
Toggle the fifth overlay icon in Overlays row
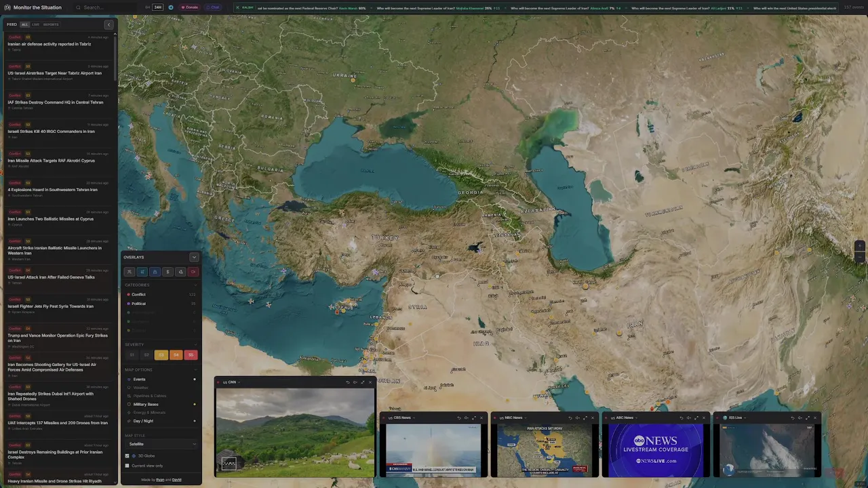click(x=180, y=272)
